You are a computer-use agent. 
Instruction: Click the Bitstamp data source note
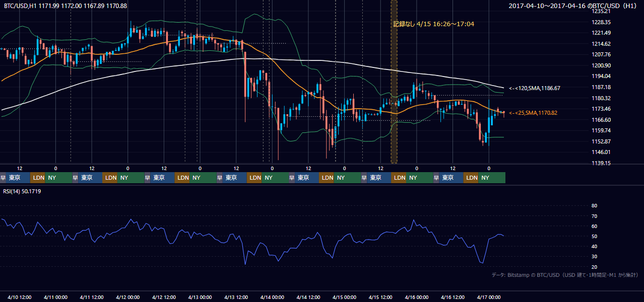click(x=565, y=275)
